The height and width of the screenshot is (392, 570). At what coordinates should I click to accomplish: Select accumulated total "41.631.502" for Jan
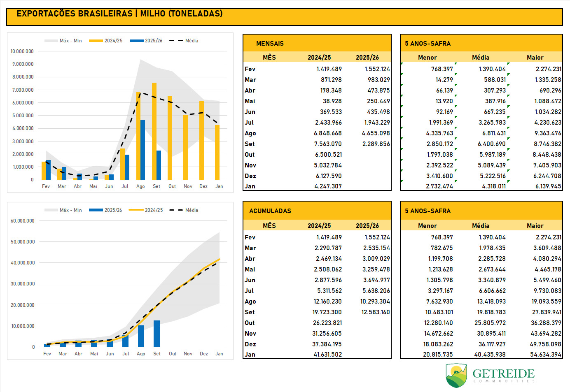(x=328, y=355)
